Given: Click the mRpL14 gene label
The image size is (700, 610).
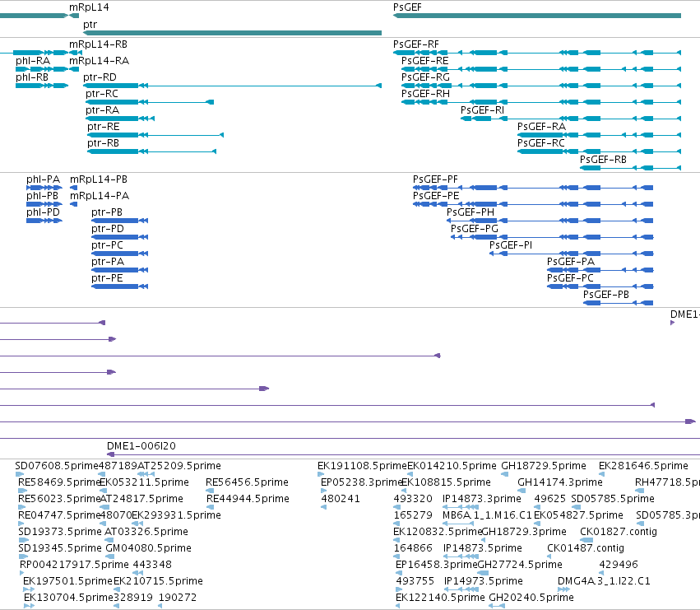Looking at the screenshot, I should pyautogui.click(x=89, y=7).
